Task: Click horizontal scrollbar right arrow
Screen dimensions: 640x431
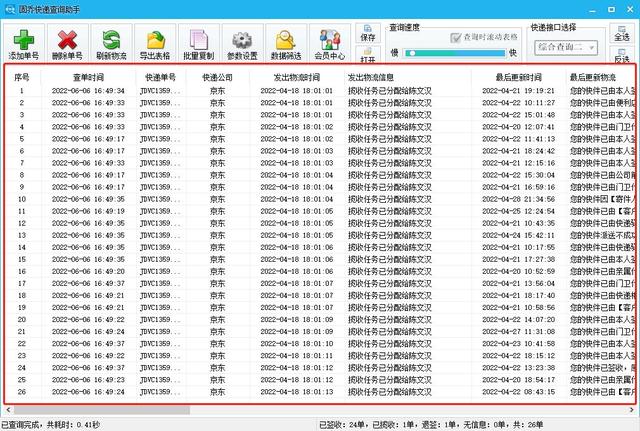Action: (632, 409)
